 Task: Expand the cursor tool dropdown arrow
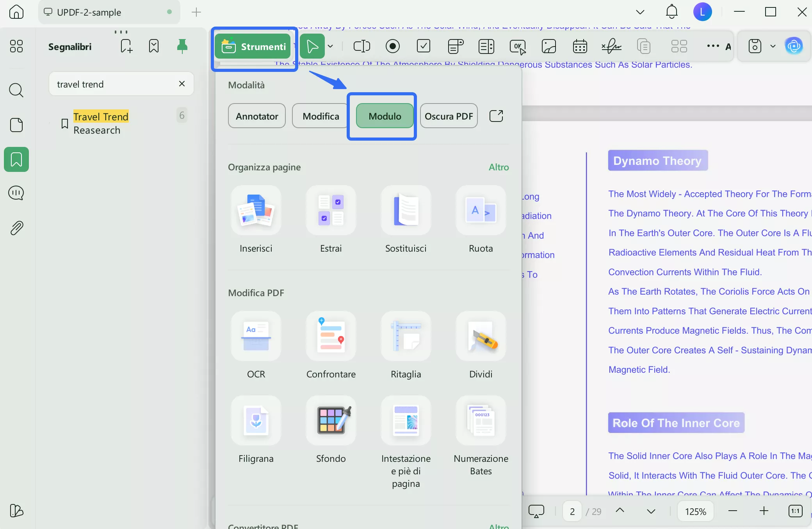[x=330, y=46]
